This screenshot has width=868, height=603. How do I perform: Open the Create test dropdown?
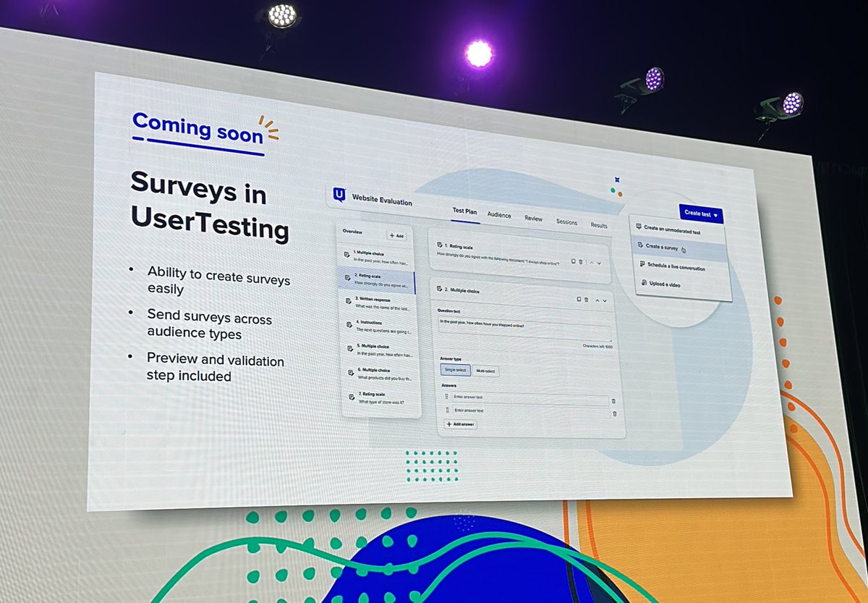tap(701, 214)
